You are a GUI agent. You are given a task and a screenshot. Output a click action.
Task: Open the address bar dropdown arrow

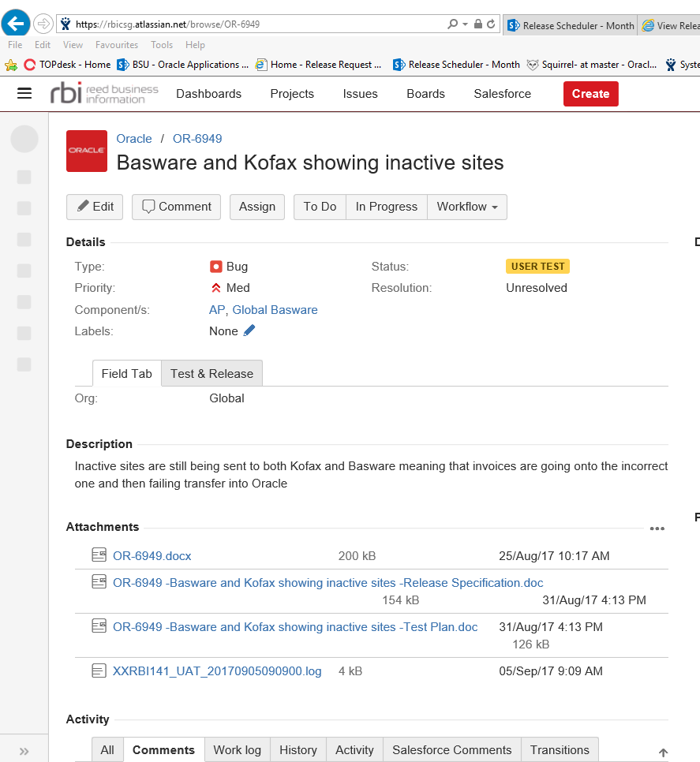coord(465,24)
